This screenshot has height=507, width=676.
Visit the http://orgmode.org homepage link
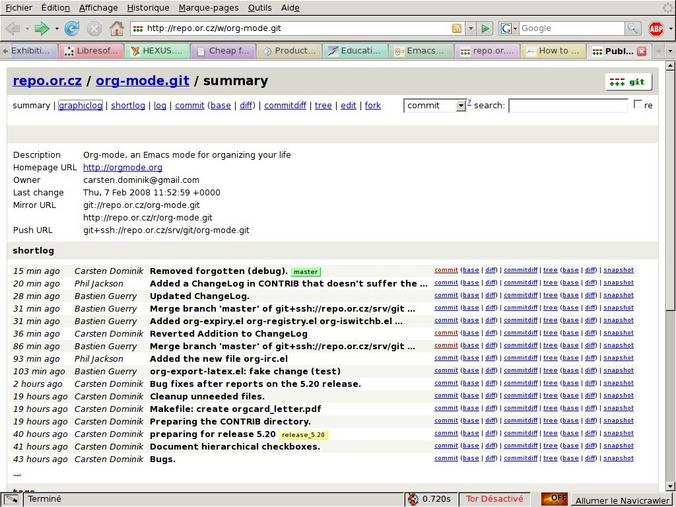pos(122,168)
